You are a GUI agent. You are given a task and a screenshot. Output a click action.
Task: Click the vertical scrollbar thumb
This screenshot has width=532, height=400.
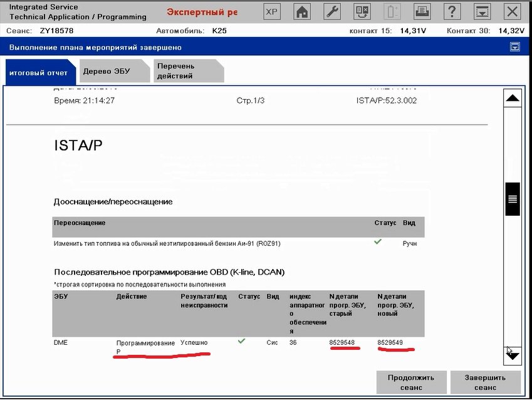tap(512, 199)
